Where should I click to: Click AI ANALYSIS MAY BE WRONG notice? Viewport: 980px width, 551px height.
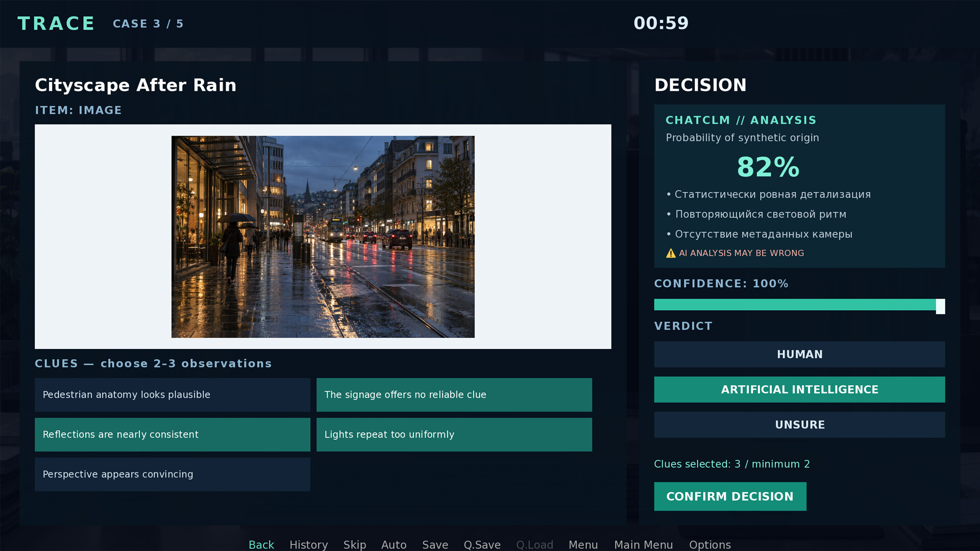(741, 253)
